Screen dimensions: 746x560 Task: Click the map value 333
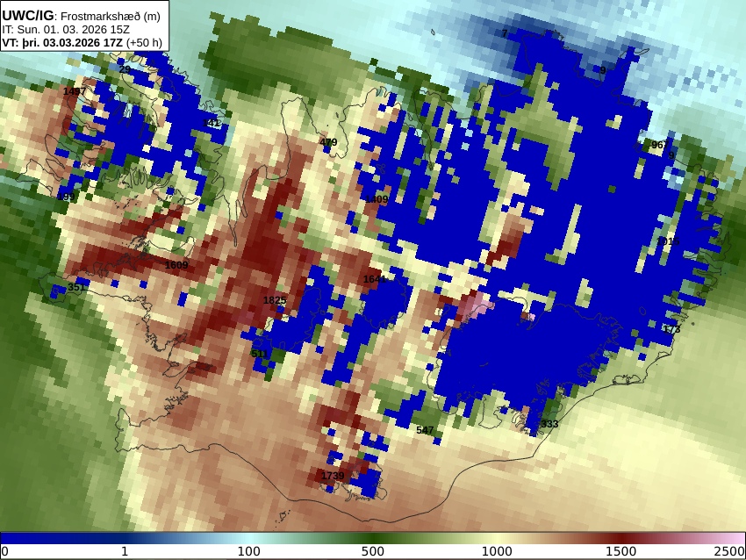[x=549, y=424]
